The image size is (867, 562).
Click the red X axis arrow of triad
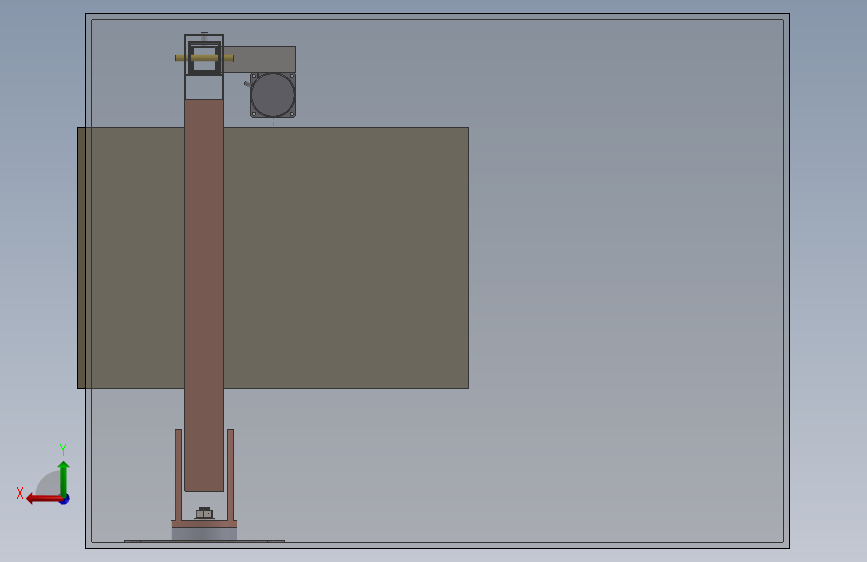coord(44,499)
